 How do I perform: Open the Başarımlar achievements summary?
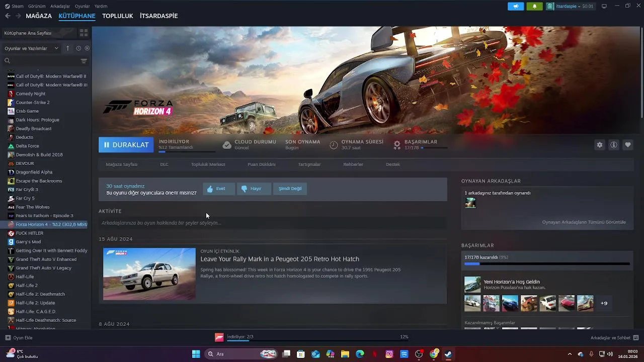tap(420, 145)
